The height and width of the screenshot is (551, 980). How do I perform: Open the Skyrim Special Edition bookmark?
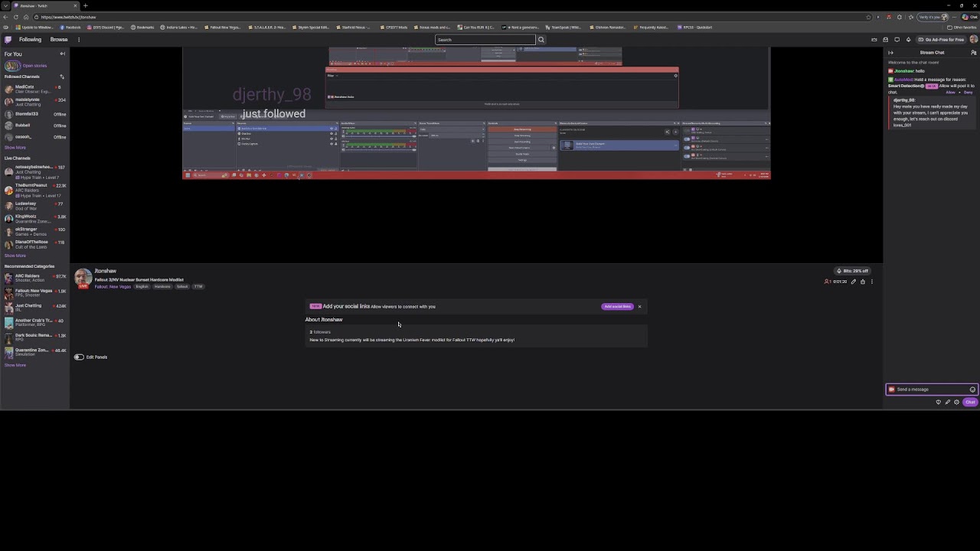312,28
